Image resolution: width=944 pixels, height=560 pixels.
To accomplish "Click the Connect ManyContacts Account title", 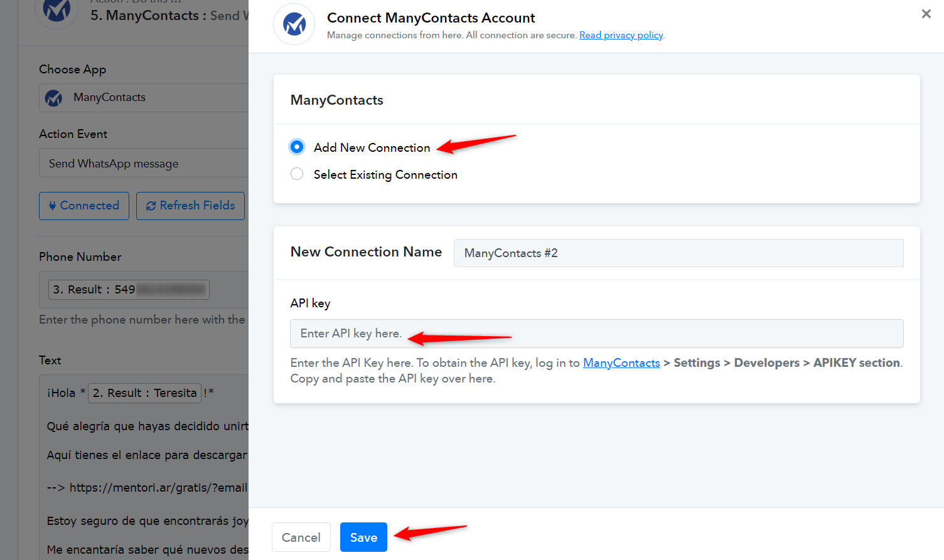I will [x=431, y=18].
